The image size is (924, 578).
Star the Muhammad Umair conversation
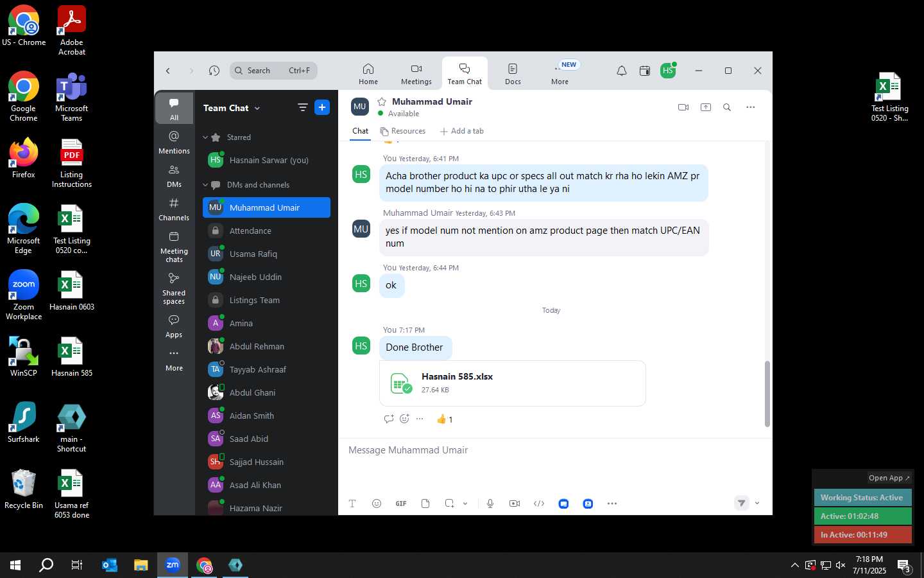[382, 101]
